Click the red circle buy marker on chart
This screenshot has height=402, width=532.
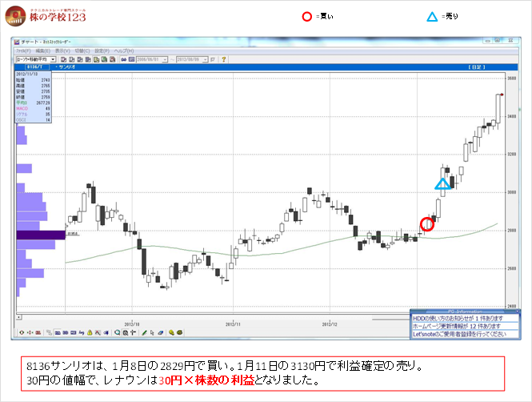pyautogui.click(x=427, y=224)
